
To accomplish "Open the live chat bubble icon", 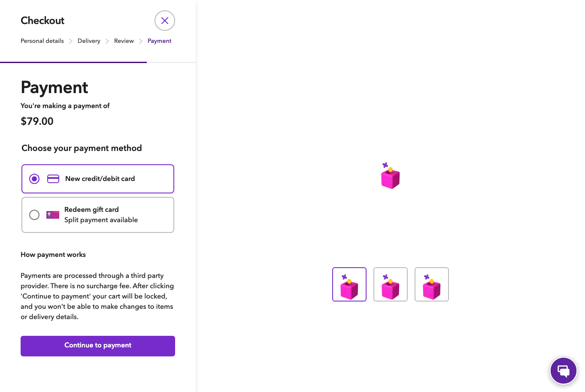I will tap(563, 371).
